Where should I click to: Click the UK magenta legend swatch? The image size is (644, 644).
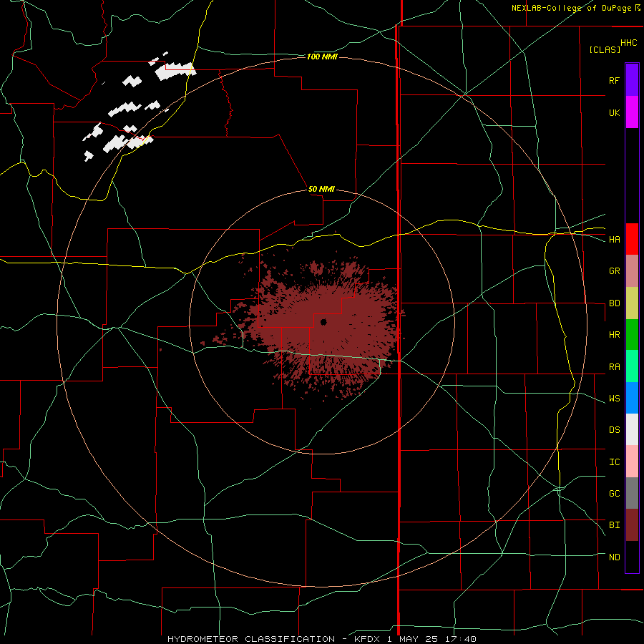click(x=632, y=112)
